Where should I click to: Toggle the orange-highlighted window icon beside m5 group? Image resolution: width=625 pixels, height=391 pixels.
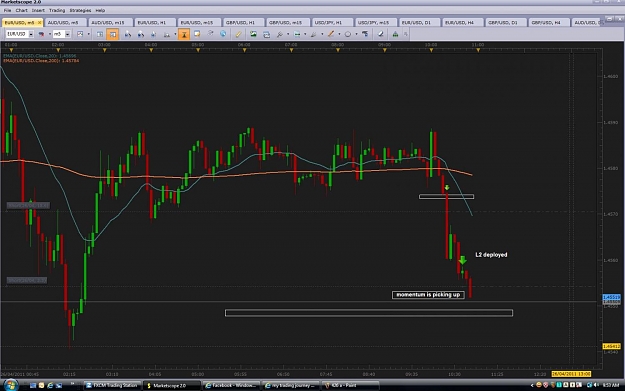coord(113,34)
